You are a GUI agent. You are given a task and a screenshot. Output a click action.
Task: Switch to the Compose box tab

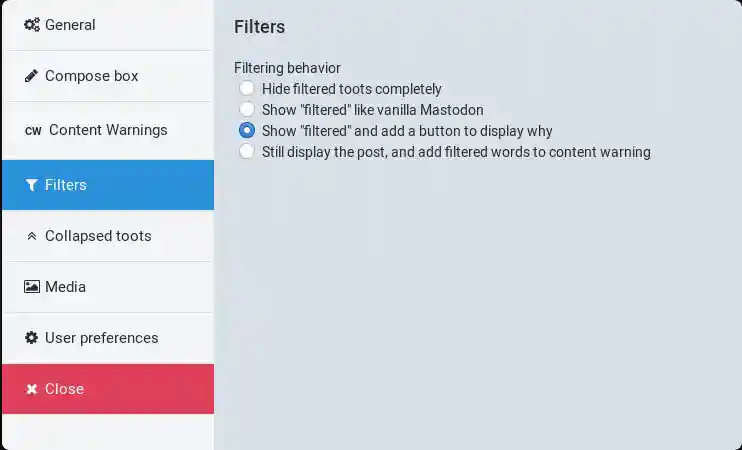point(92,76)
